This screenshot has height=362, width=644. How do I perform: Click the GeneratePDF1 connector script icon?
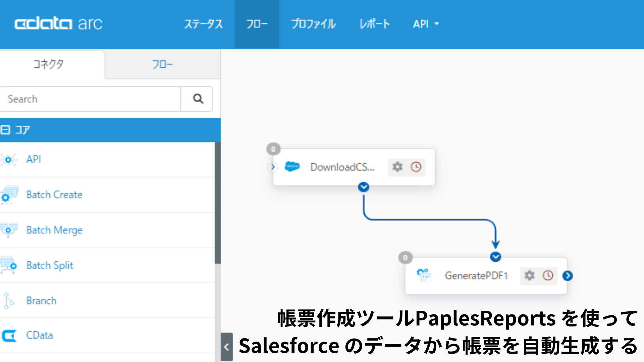point(424,275)
